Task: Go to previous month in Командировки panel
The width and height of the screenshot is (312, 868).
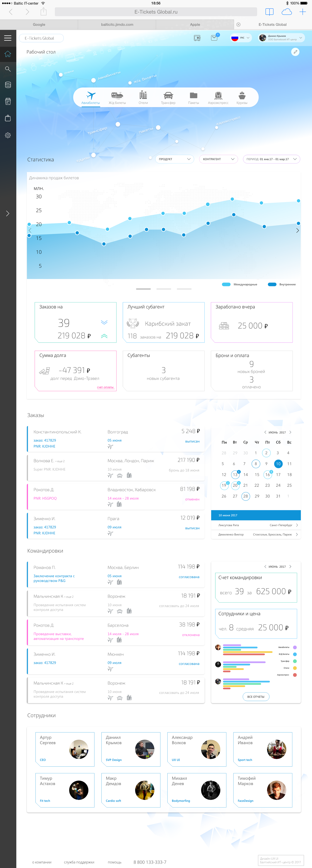Action: coord(265,567)
